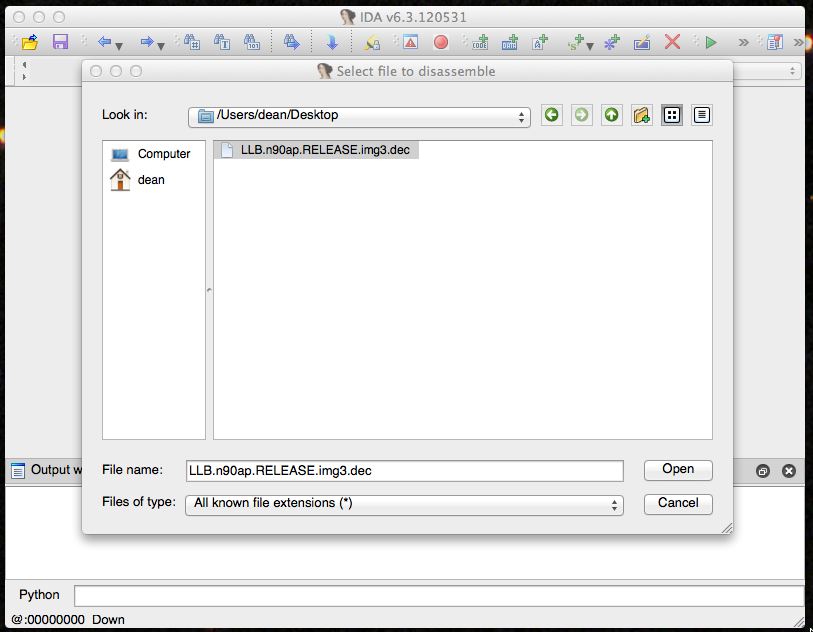
Task: Click the Output window title icon
Action: point(18,470)
